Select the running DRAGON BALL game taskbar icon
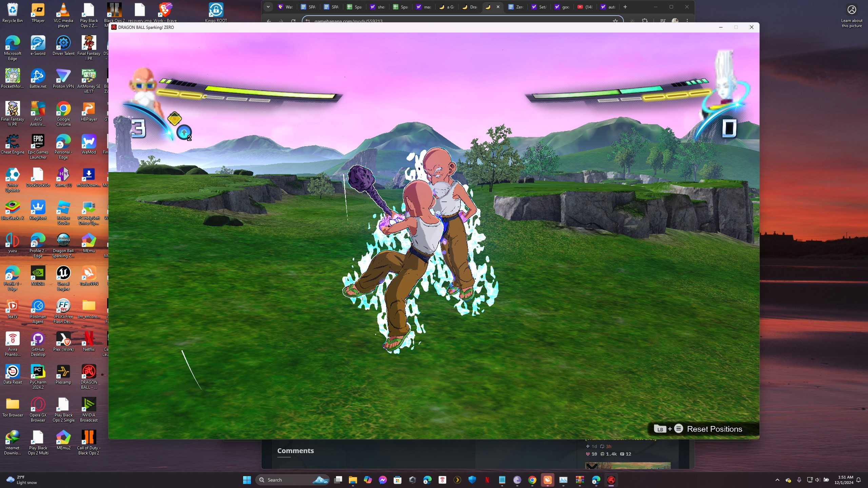Viewport: 868px width, 488px height. (x=611, y=480)
